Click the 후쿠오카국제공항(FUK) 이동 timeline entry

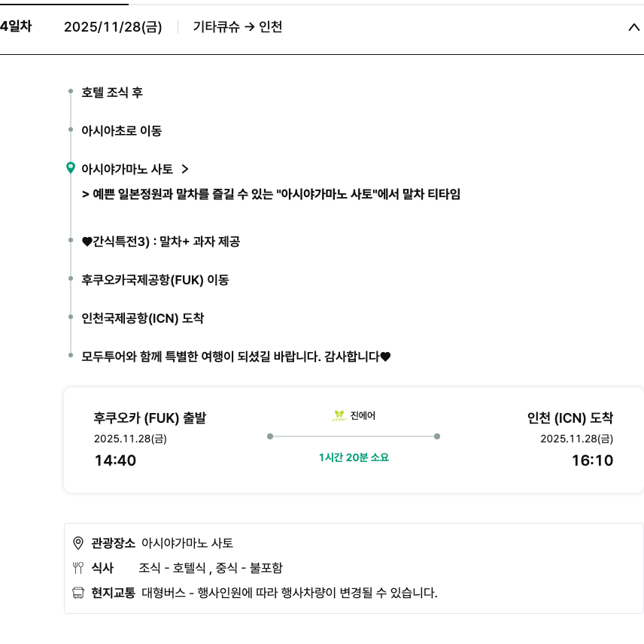point(155,280)
